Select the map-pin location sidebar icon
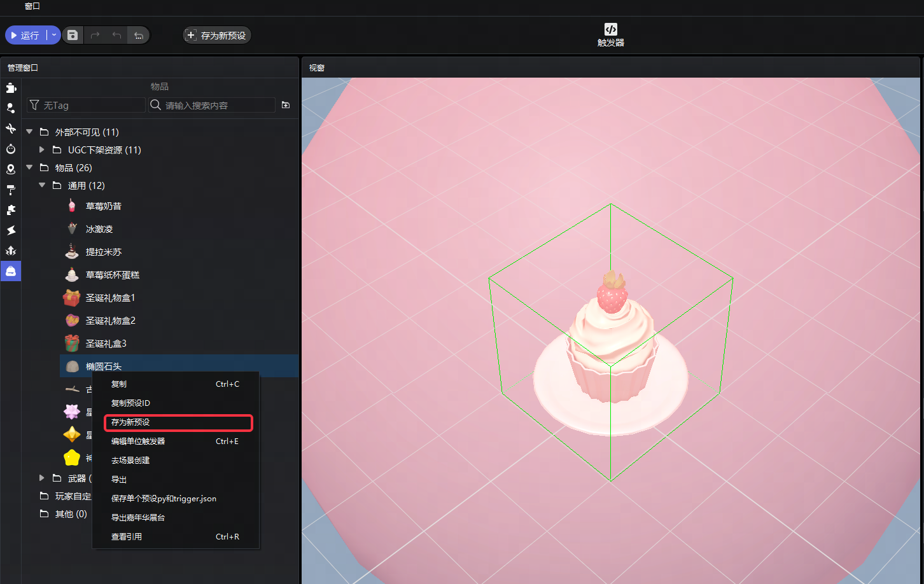924x584 pixels. (x=11, y=169)
